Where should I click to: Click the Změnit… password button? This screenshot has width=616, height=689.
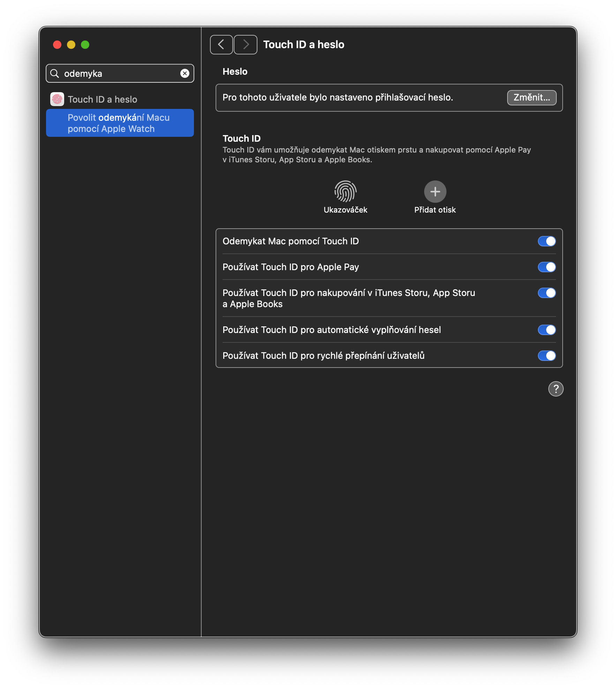click(531, 97)
